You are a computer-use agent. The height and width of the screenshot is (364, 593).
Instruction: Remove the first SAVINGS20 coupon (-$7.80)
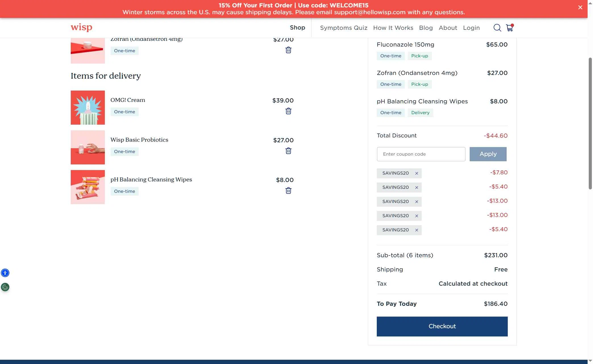[417, 173]
